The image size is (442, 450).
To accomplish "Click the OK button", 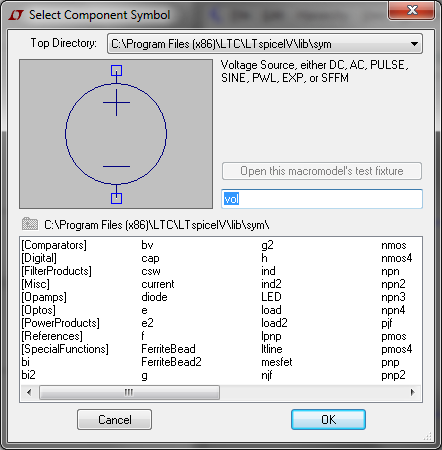I will coord(328,420).
